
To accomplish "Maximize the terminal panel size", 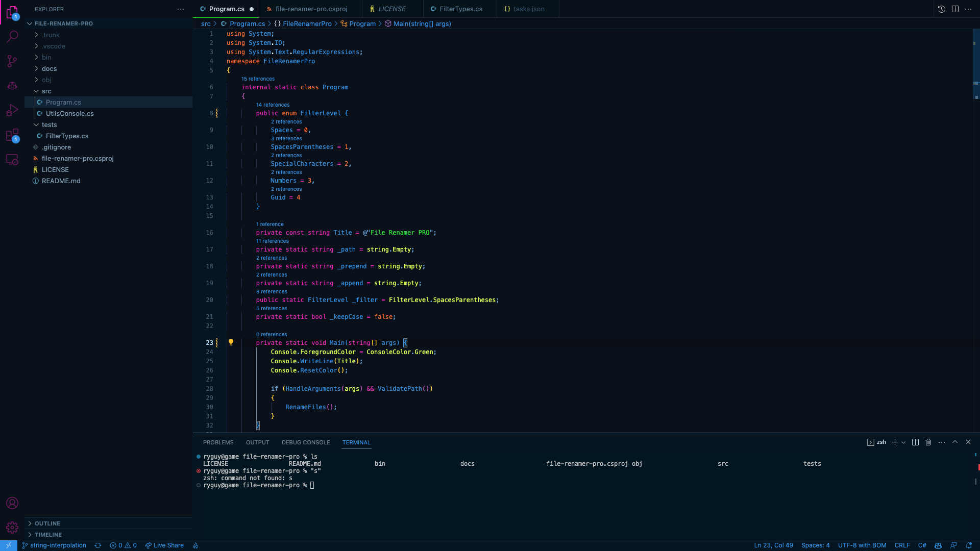I will (955, 442).
